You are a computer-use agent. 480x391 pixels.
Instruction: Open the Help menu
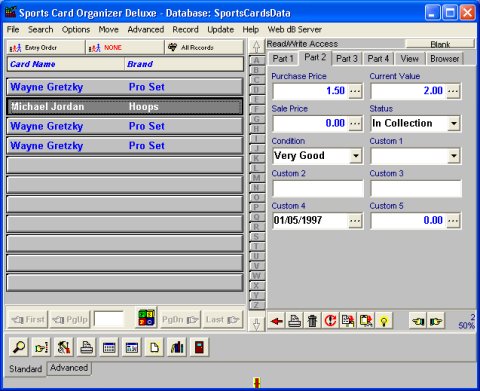[251, 29]
